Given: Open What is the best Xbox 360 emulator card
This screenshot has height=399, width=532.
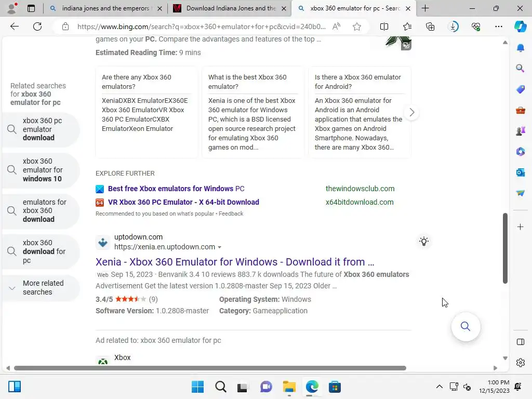Looking at the screenshot, I should coord(253,112).
